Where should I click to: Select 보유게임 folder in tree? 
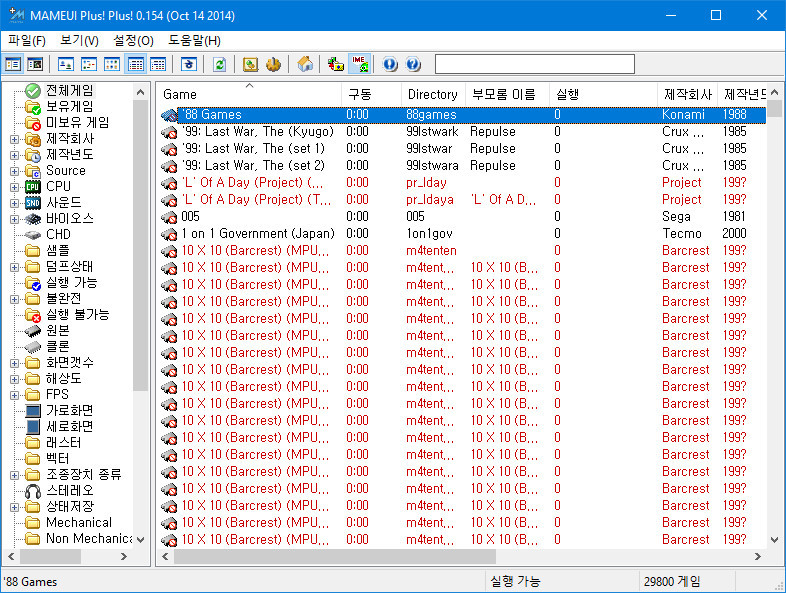pos(69,106)
